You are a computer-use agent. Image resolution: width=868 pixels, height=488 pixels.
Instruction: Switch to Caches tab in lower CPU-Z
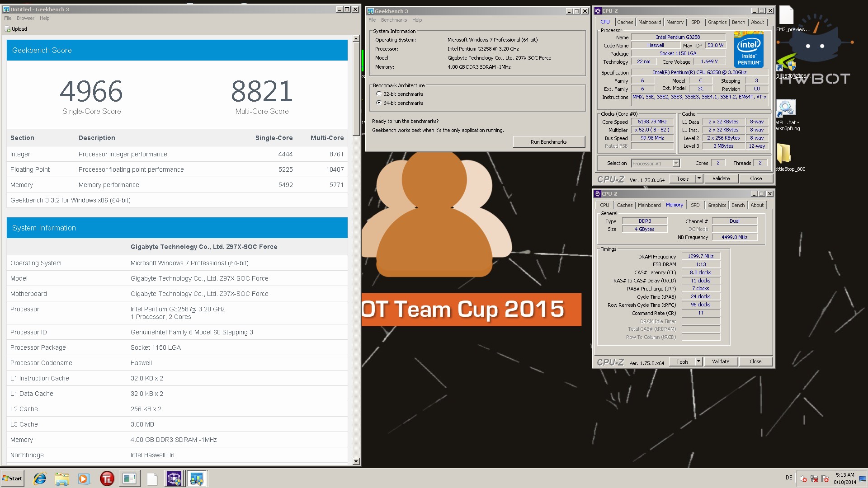(x=624, y=205)
